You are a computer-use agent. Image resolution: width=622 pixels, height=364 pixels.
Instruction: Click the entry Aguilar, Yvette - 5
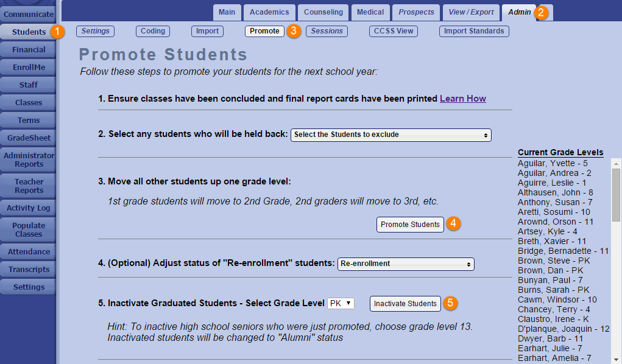553,163
